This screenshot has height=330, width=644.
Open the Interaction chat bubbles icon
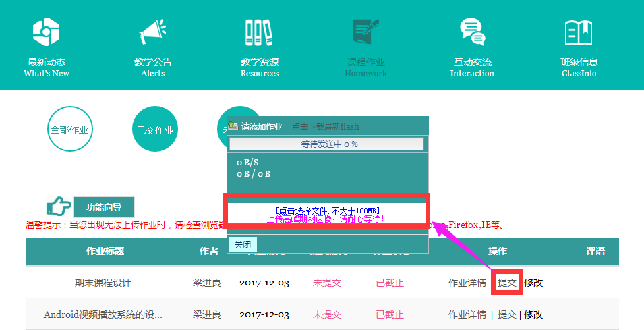472,31
